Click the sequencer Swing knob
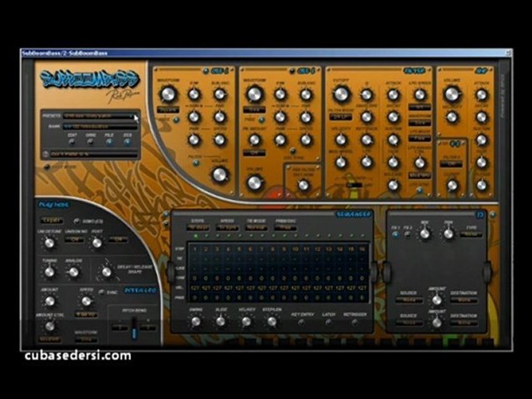 pos(196,321)
